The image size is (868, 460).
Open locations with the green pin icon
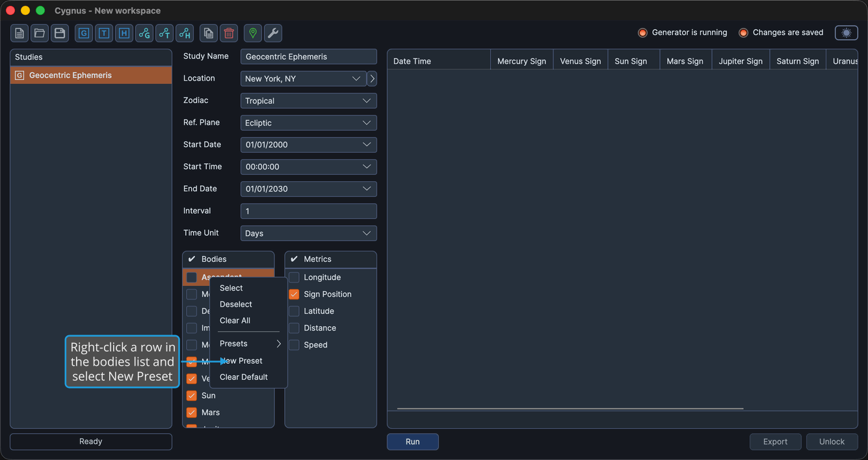pos(253,33)
